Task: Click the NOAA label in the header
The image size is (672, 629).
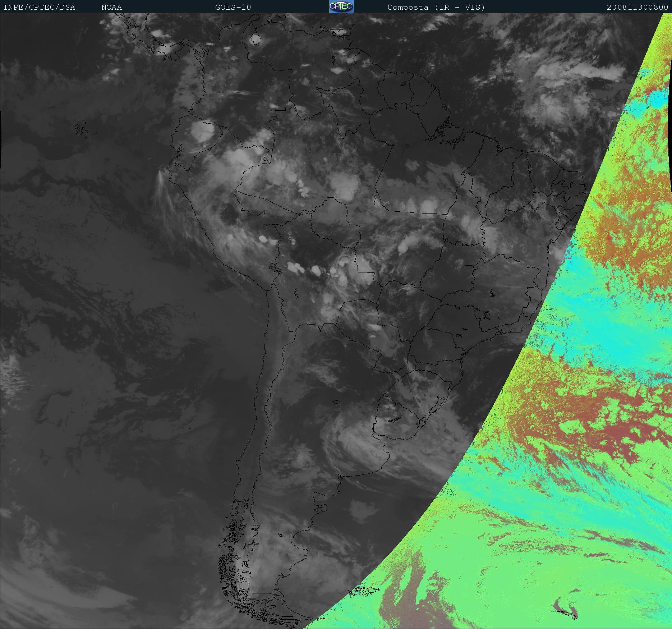Action: click(111, 7)
